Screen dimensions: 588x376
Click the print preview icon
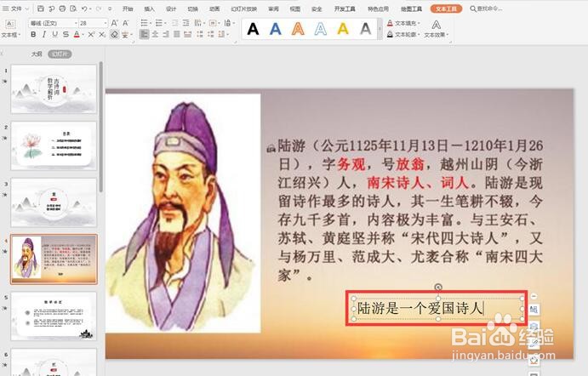(x=73, y=9)
